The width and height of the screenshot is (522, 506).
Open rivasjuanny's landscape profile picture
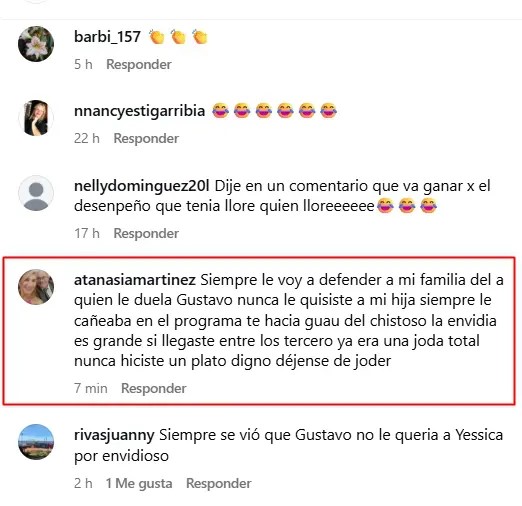point(36,442)
